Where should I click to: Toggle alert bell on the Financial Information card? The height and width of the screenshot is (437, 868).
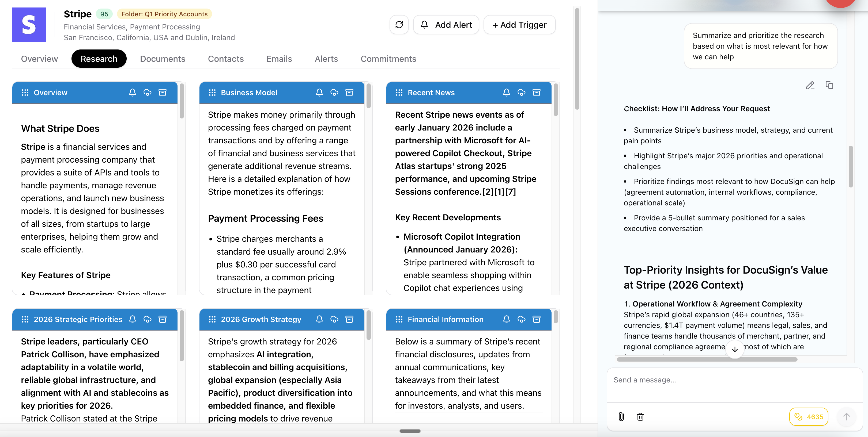tap(507, 319)
